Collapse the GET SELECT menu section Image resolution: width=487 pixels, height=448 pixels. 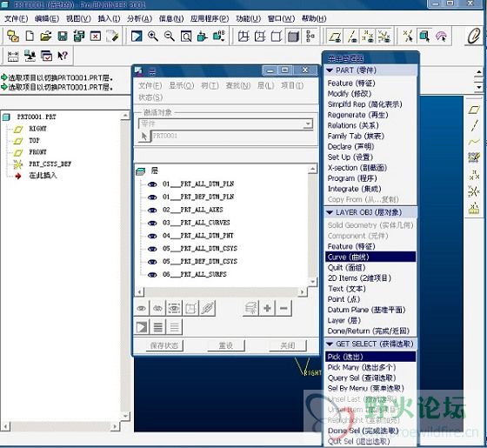330,344
